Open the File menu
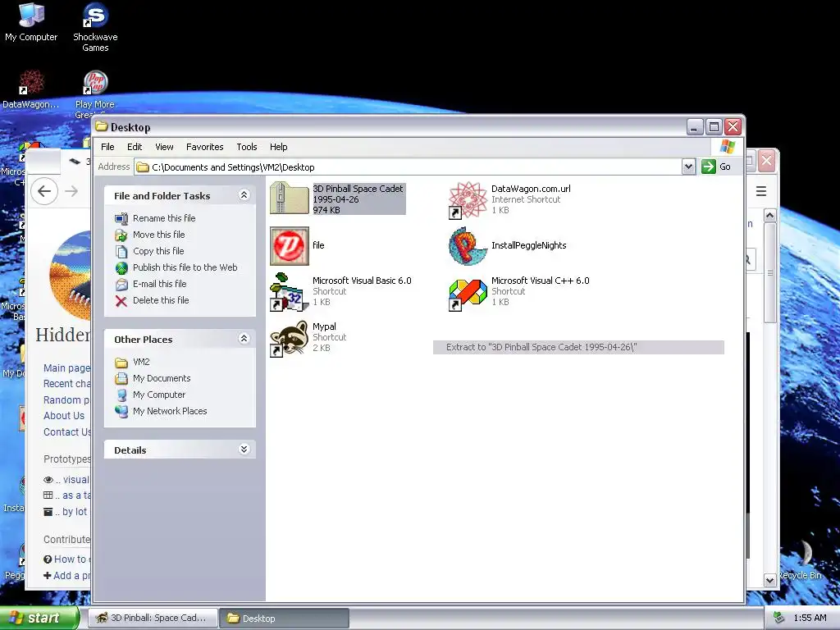 click(x=107, y=147)
